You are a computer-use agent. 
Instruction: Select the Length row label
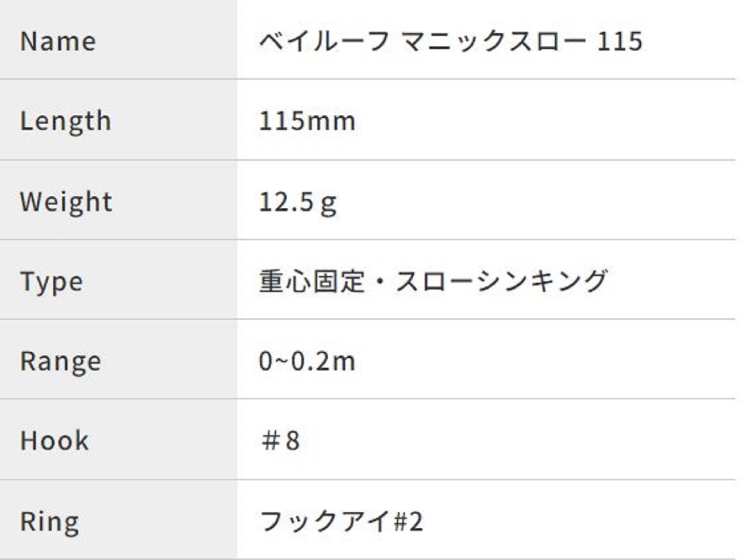pos(66,121)
